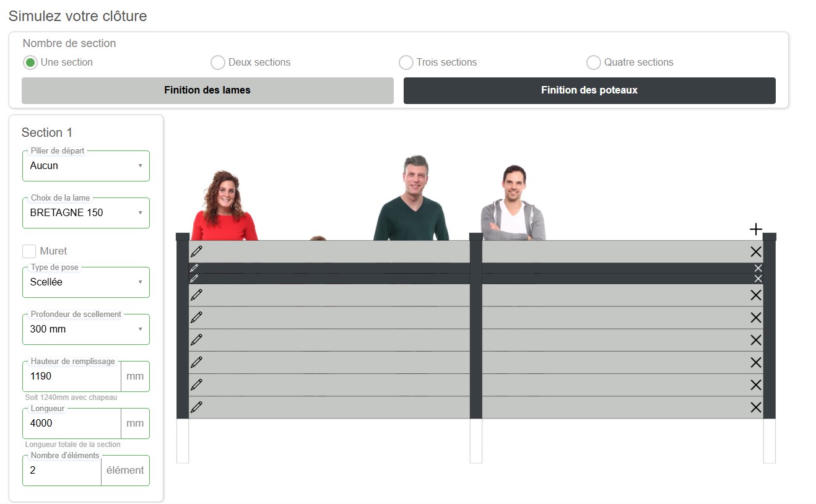Select the Deux sections radio button

(218, 63)
